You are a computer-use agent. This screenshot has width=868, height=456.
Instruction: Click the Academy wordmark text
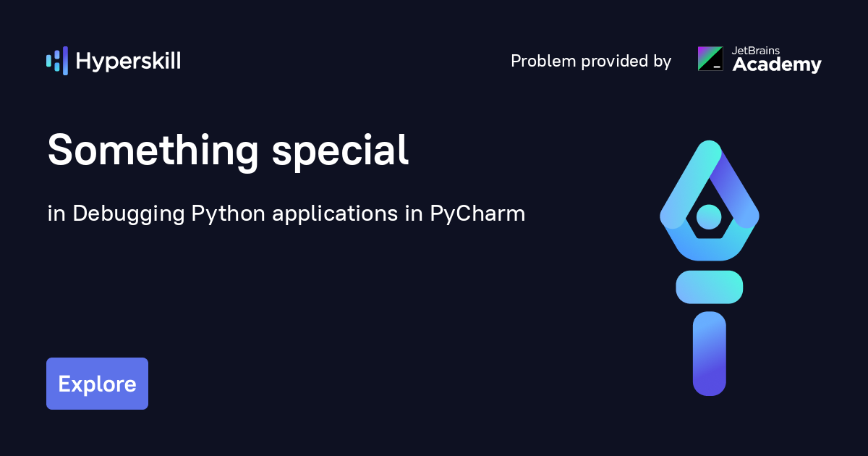coord(777,65)
